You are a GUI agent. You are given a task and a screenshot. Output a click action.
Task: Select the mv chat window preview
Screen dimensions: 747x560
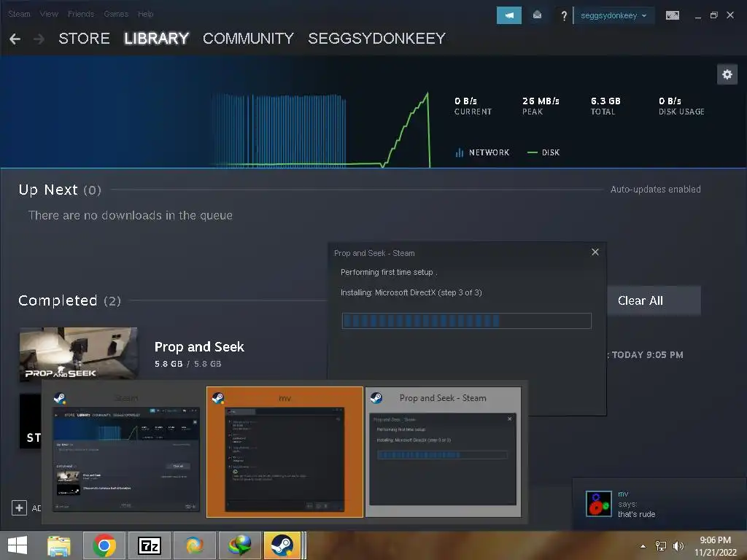click(285, 452)
